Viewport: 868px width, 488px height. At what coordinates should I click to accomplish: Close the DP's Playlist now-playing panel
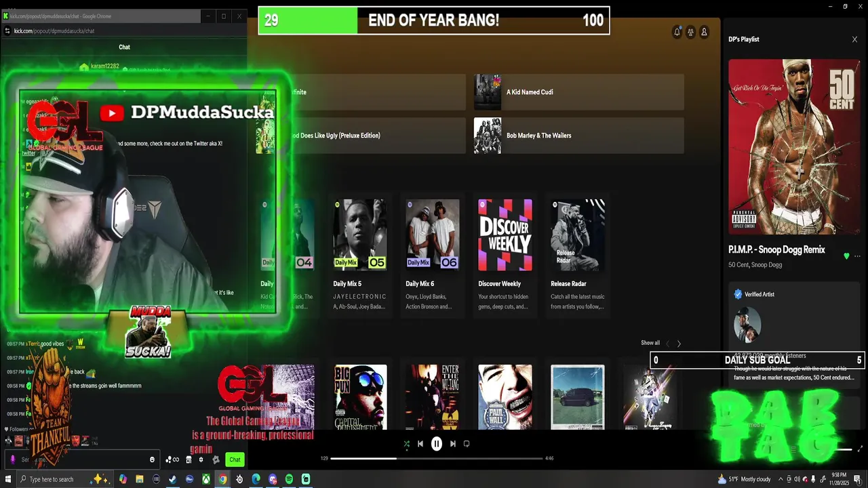(854, 39)
